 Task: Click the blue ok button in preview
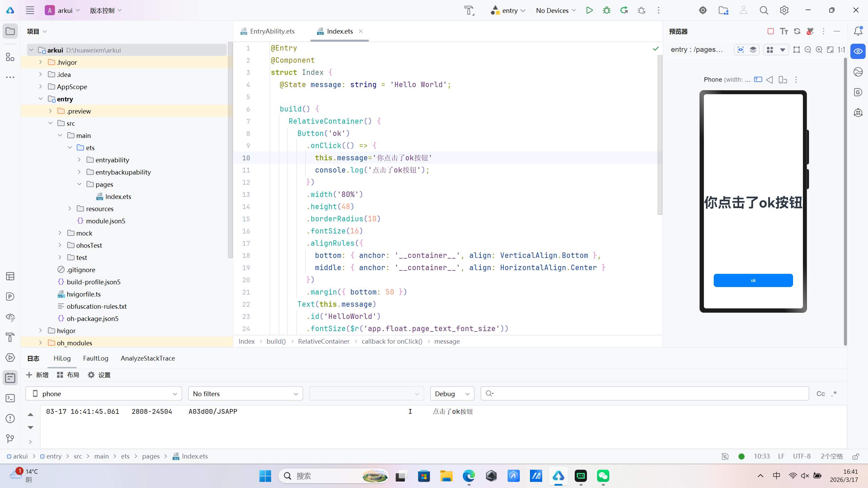tap(753, 280)
